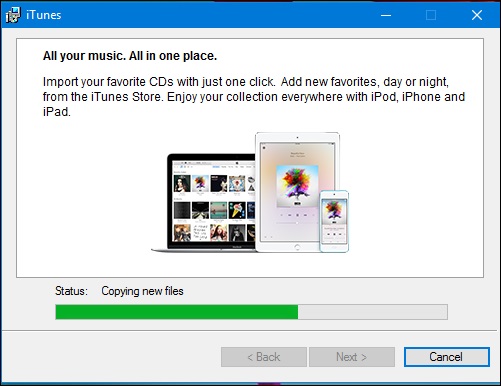Close the iTunes installer window
This screenshot has height=386, width=501.
click(x=477, y=15)
